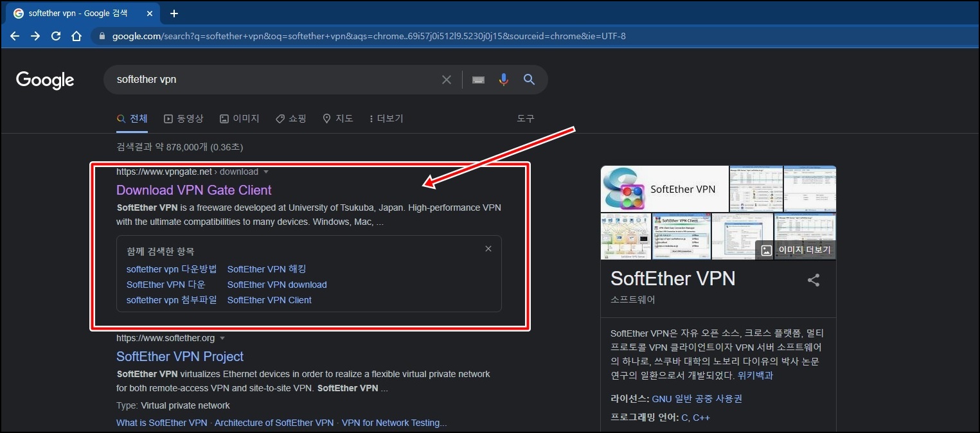Screen dimensions: 980x433
Task: Switch to the 이미지 tab
Action: [240, 119]
